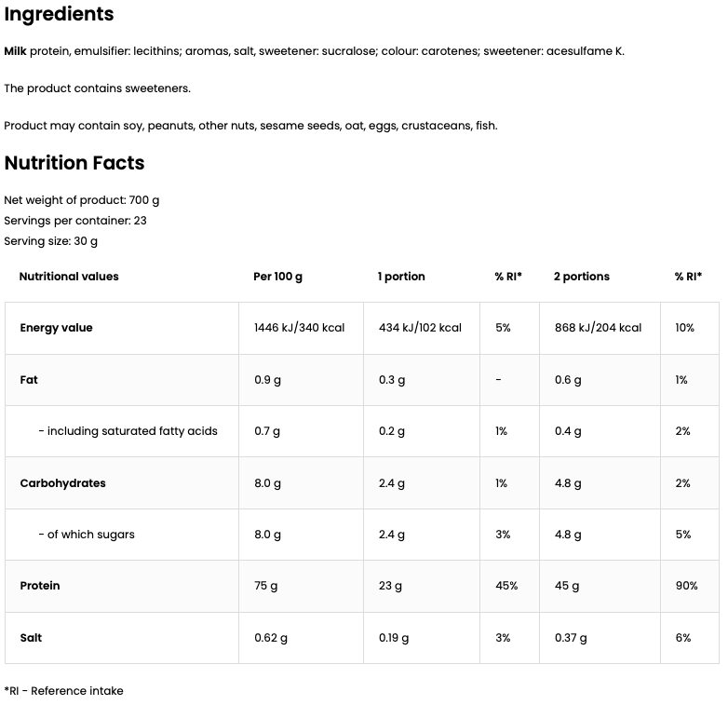The image size is (728, 705).
Task: Click the Ingredients heading
Action: click(x=59, y=15)
